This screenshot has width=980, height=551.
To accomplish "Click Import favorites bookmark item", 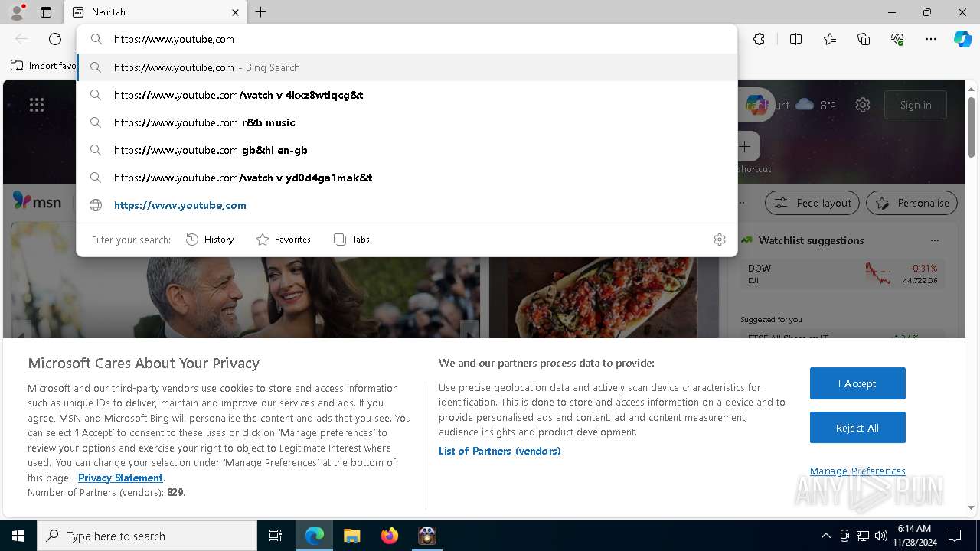I will click(44, 66).
